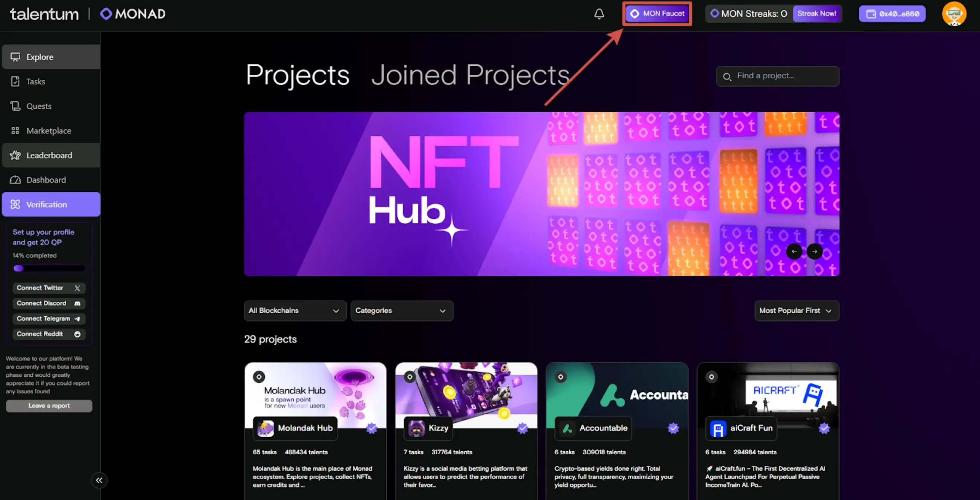Screen dimensions: 980x500
Task: Click the Molandak Hub verified badge
Action: pyautogui.click(x=372, y=428)
